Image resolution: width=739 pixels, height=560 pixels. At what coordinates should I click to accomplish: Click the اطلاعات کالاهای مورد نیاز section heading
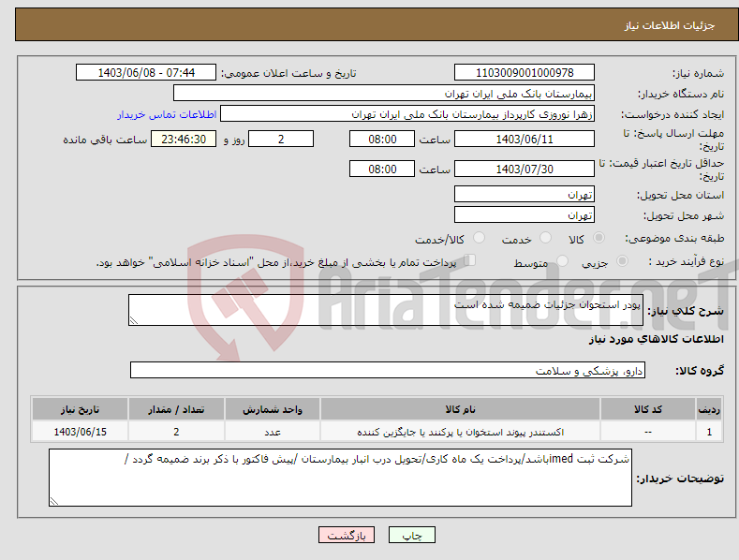click(x=656, y=339)
